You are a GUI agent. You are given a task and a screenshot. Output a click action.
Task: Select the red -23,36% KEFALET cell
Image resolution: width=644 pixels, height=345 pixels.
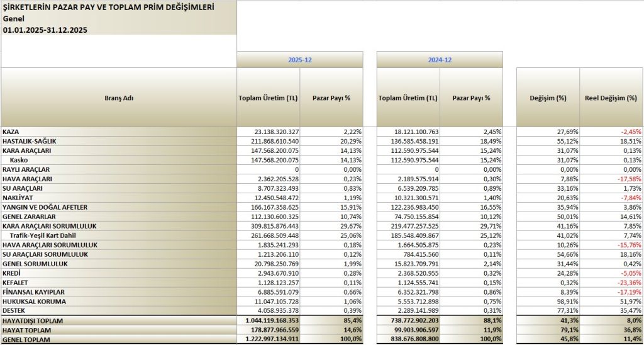(626, 283)
